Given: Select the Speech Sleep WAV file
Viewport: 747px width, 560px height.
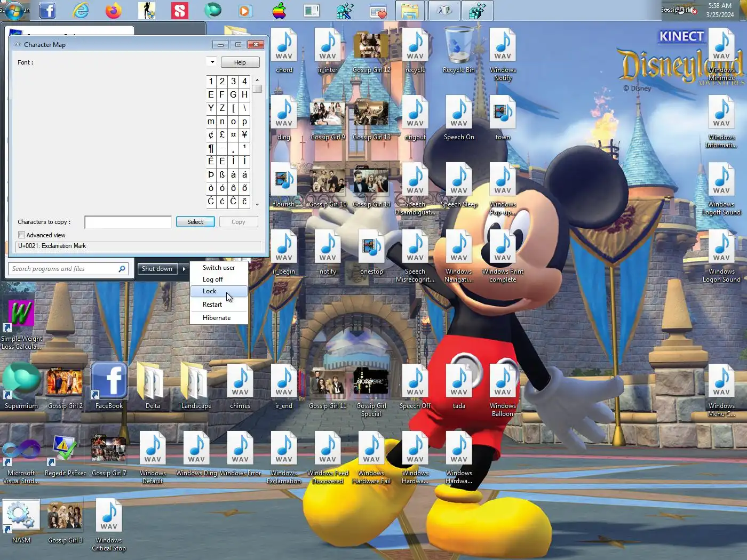Looking at the screenshot, I should click(459, 185).
